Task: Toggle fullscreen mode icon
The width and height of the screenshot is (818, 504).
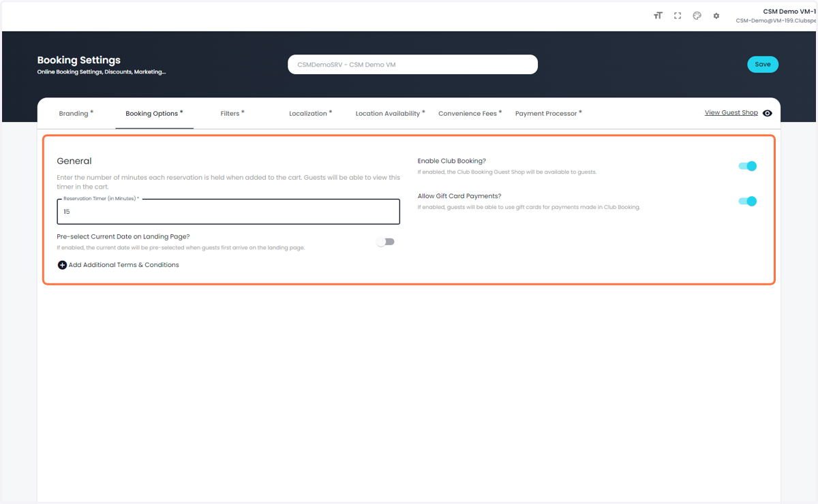Action: (x=678, y=16)
